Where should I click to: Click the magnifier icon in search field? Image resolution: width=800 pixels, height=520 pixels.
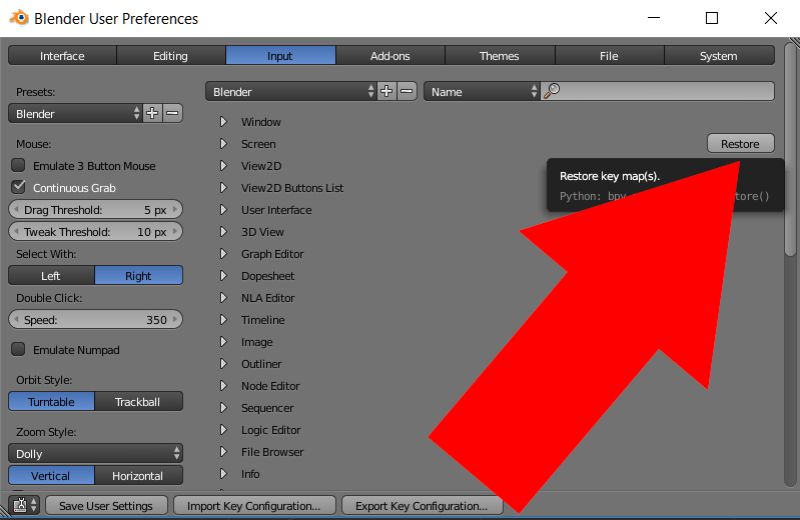(x=552, y=91)
